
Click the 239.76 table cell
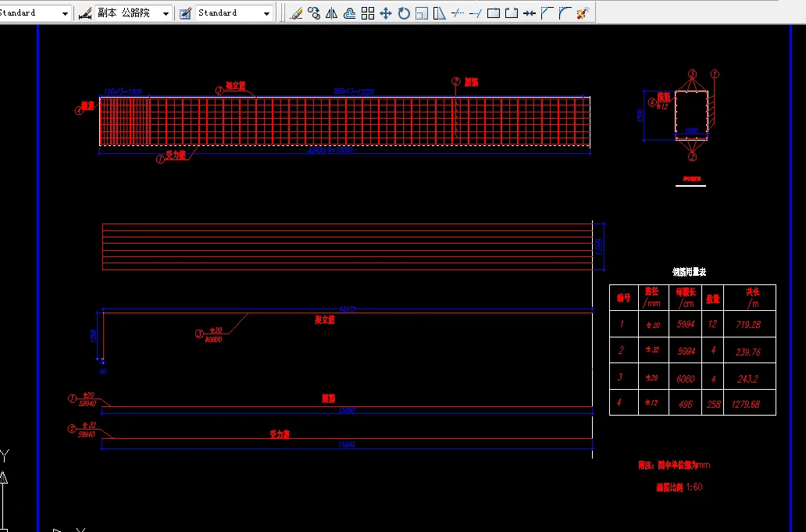click(x=748, y=352)
